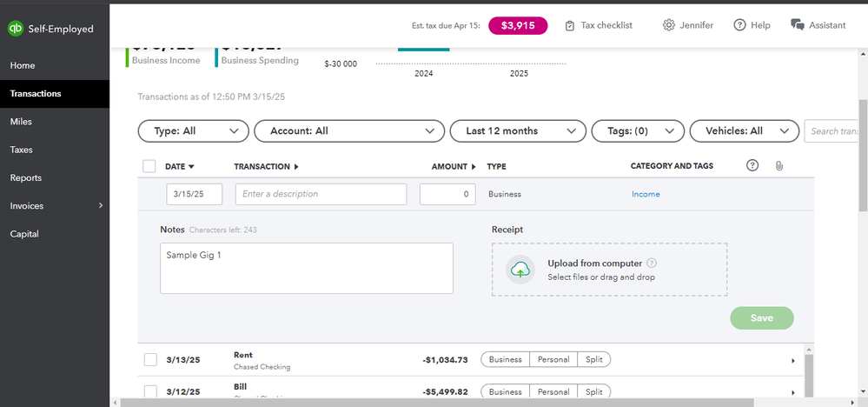Screen dimensions: 868x407
Task: Toggle the select-all transactions checkbox
Action: point(149,166)
